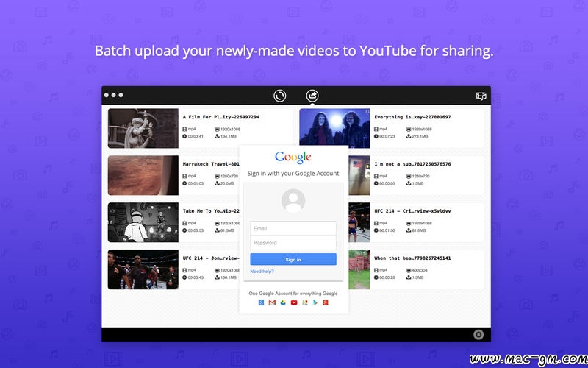Focus the Email input field

[293, 228]
